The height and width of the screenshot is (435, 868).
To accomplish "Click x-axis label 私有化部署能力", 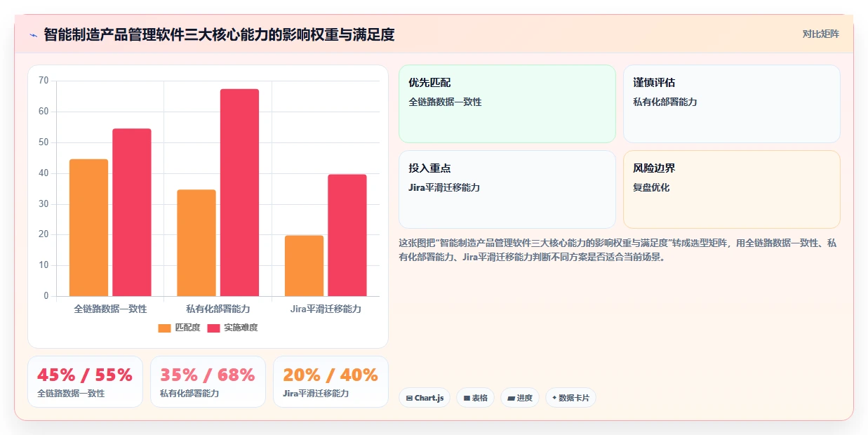I will (x=218, y=309).
